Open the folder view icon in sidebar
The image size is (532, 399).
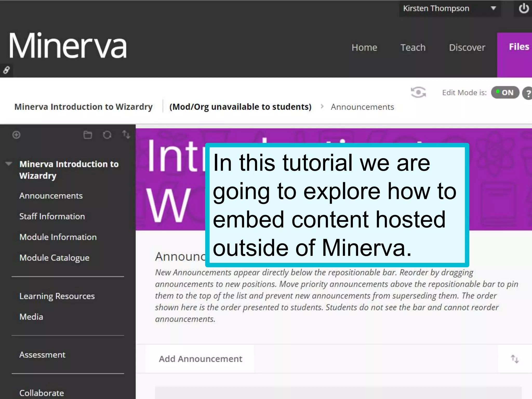coord(88,135)
